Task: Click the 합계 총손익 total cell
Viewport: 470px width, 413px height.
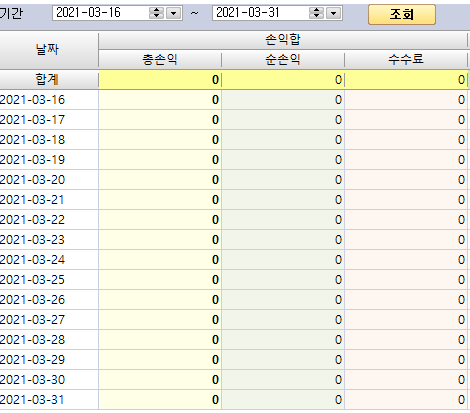Action: (x=160, y=80)
